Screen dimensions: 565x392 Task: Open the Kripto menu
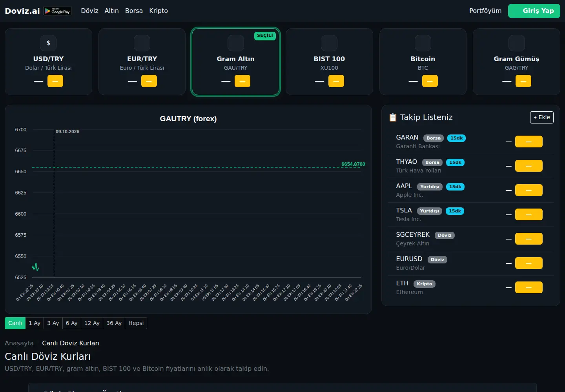[x=159, y=11]
